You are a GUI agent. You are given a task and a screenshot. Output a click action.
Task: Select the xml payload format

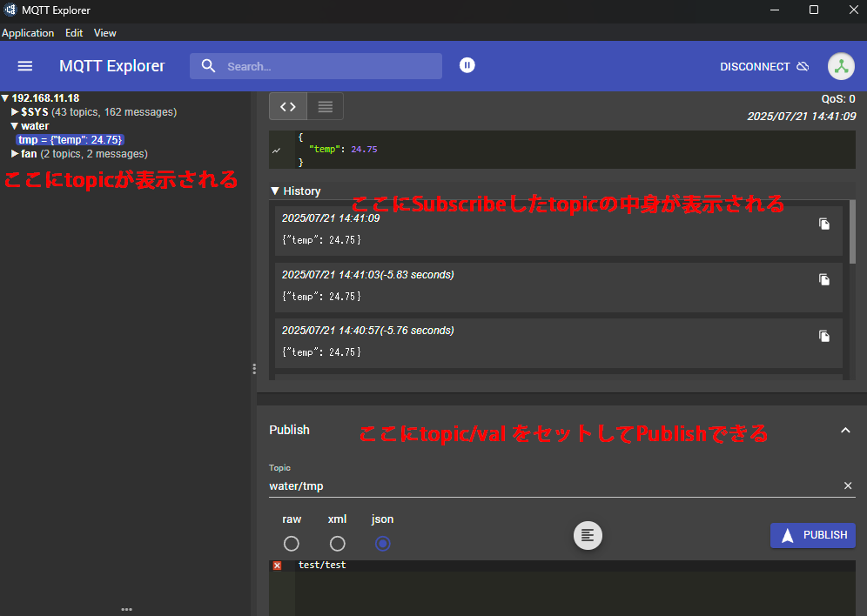(x=337, y=544)
